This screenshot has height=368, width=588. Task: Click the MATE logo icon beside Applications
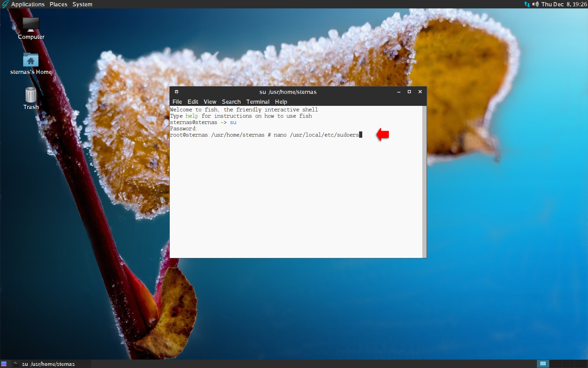click(x=5, y=4)
